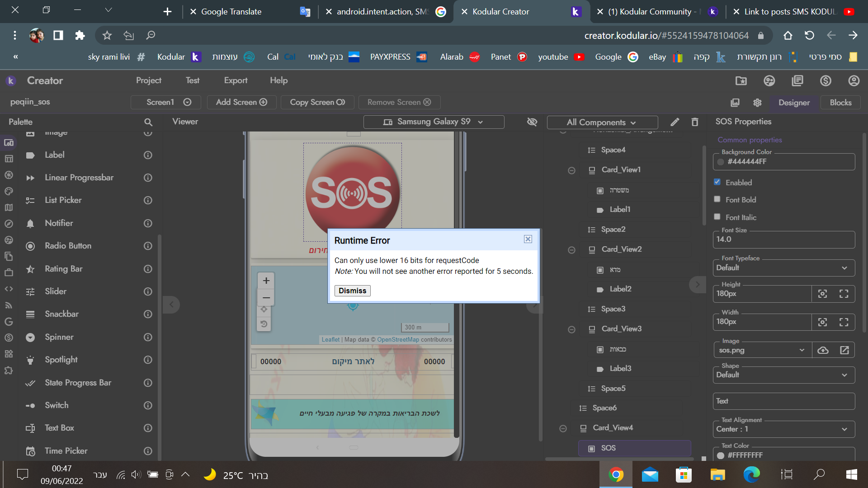Delete selected component with trash icon

tap(695, 122)
